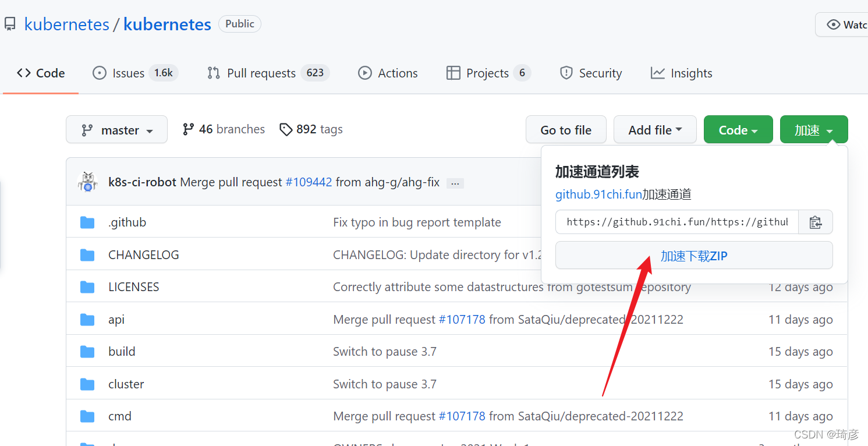Open the build folder name
Viewport: 868px width, 446px height.
coord(122,352)
